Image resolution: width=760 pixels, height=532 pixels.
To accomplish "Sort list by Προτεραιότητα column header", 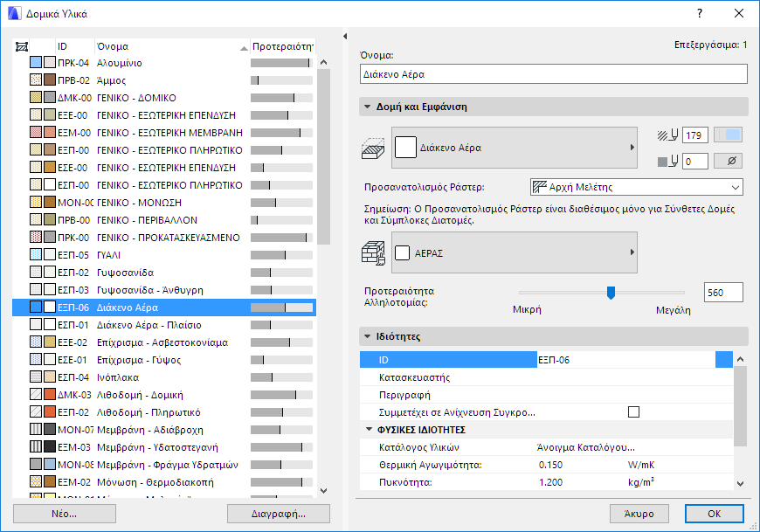I will [x=282, y=46].
